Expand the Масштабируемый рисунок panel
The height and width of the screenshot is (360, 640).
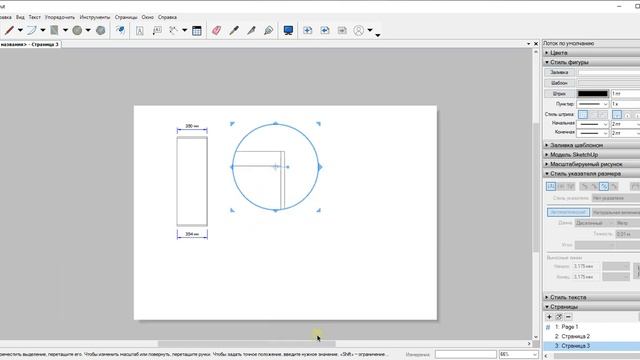click(x=591, y=164)
